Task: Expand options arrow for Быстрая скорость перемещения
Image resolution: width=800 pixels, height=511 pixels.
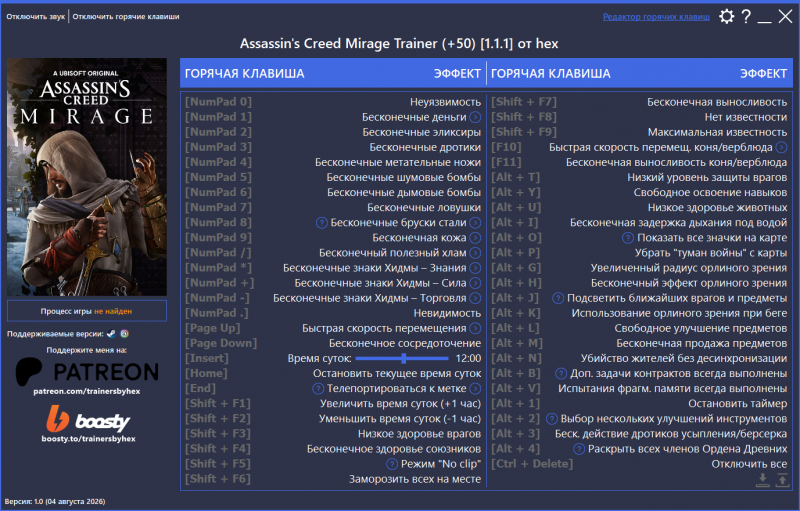Action: pos(475,328)
